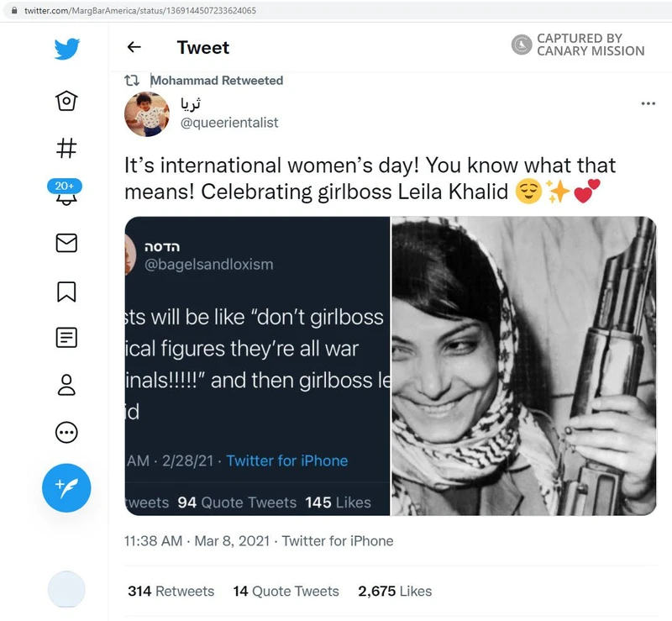Screen dimensions: 672x621
Task: View the 14 Quote Tweets
Action: coord(286,592)
